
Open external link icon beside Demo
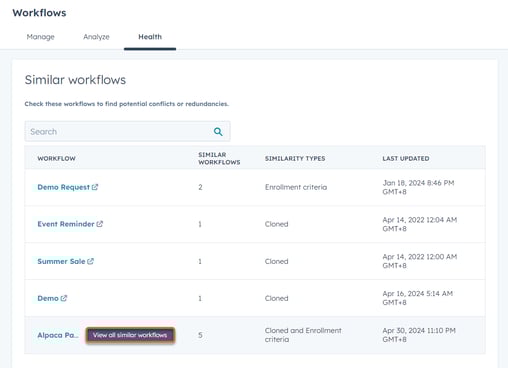(64, 298)
